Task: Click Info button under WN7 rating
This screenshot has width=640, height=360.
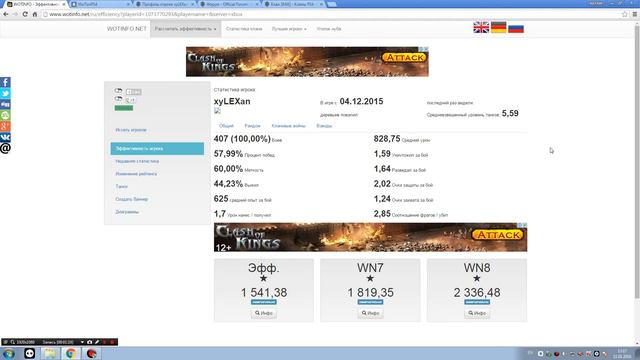Action: [370, 313]
